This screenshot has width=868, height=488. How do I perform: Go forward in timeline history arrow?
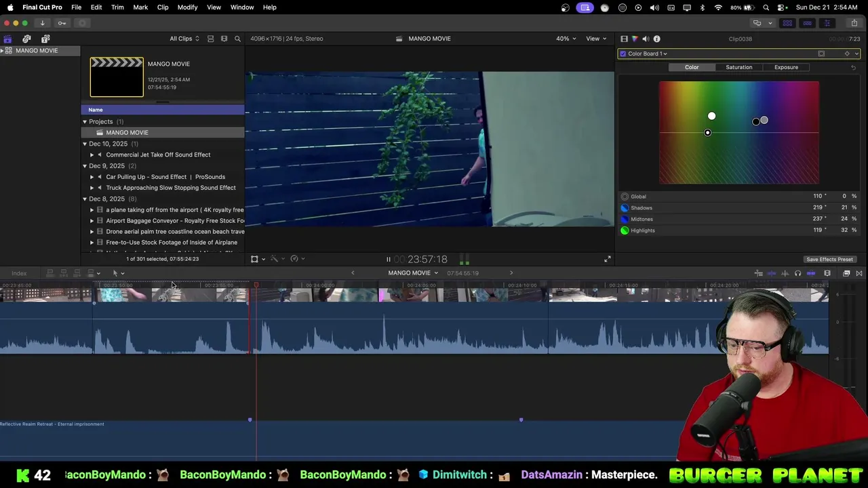pyautogui.click(x=511, y=273)
